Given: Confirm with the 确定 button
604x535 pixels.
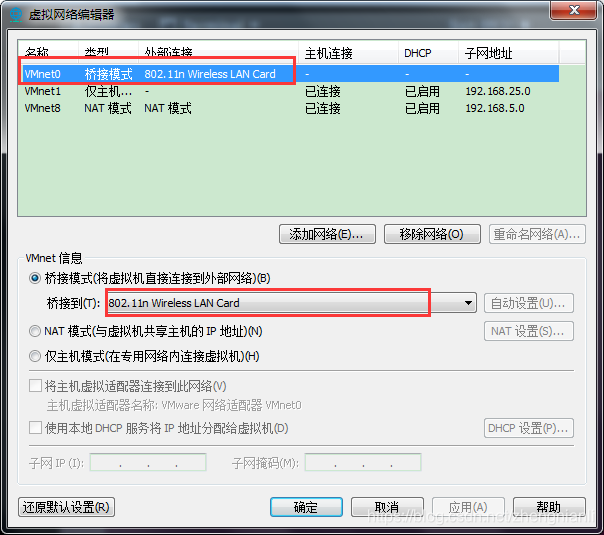Looking at the screenshot, I should point(306,507).
